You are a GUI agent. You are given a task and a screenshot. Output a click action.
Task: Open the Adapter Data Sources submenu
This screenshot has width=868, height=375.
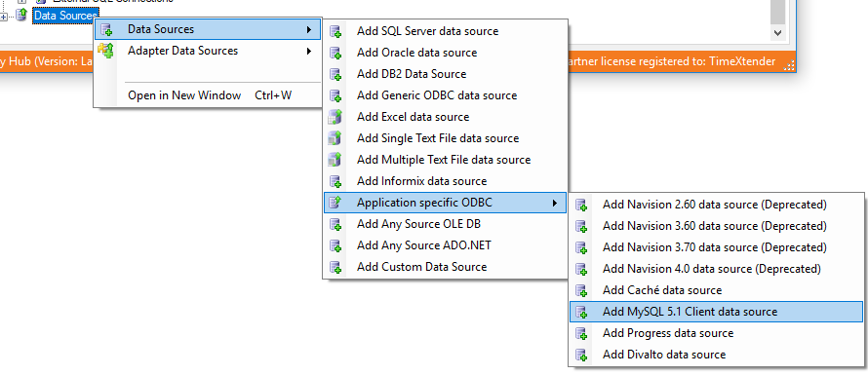(208, 51)
